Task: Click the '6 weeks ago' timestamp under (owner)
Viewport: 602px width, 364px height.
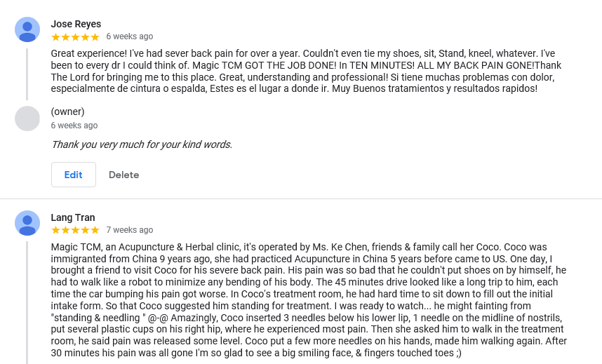Action: coord(74,126)
